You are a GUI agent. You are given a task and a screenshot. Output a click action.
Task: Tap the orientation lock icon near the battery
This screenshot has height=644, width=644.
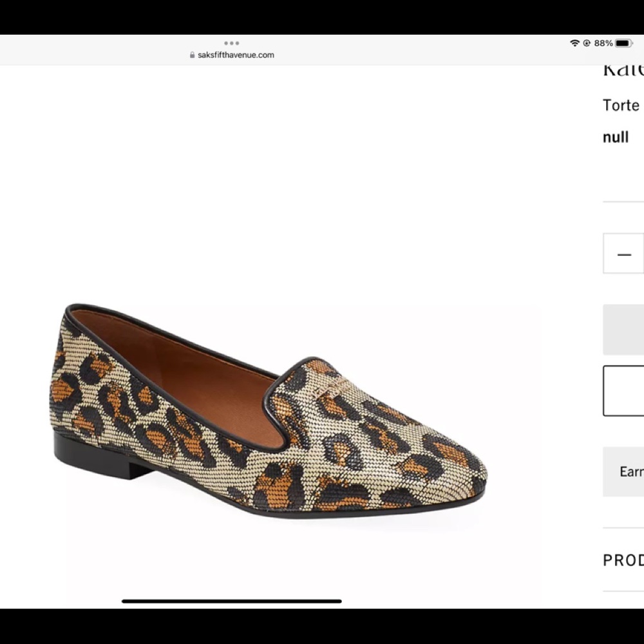(x=587, y=43)
